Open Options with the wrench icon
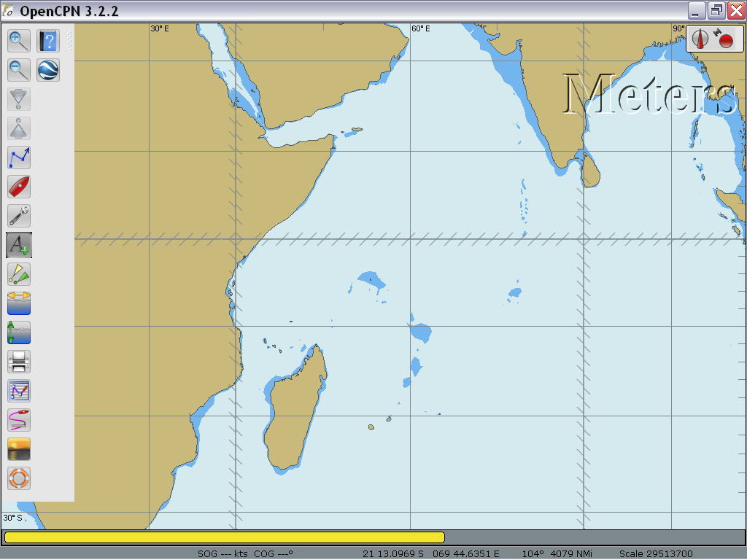747x560 pixels. coord(19,216)
